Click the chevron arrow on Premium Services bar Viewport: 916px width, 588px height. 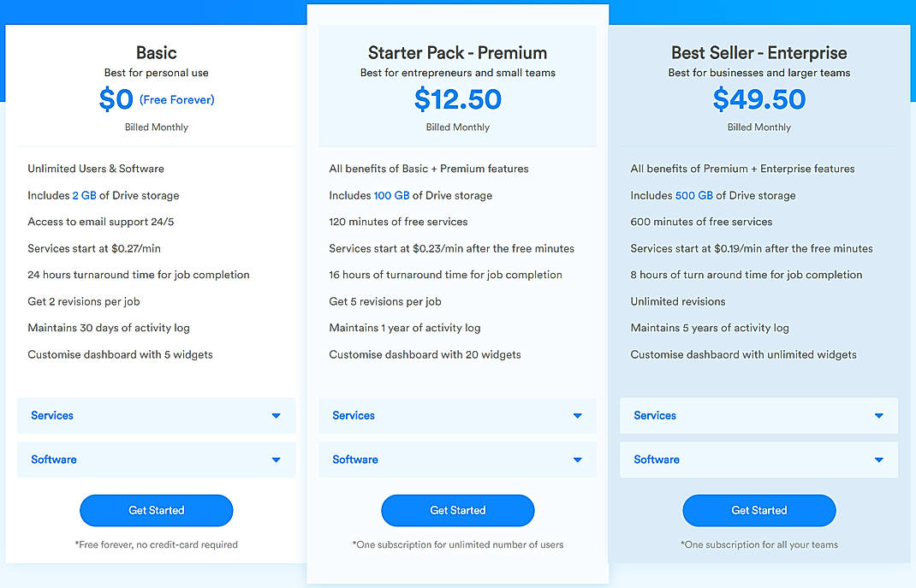pyautogui.click(x=577, y=415)
